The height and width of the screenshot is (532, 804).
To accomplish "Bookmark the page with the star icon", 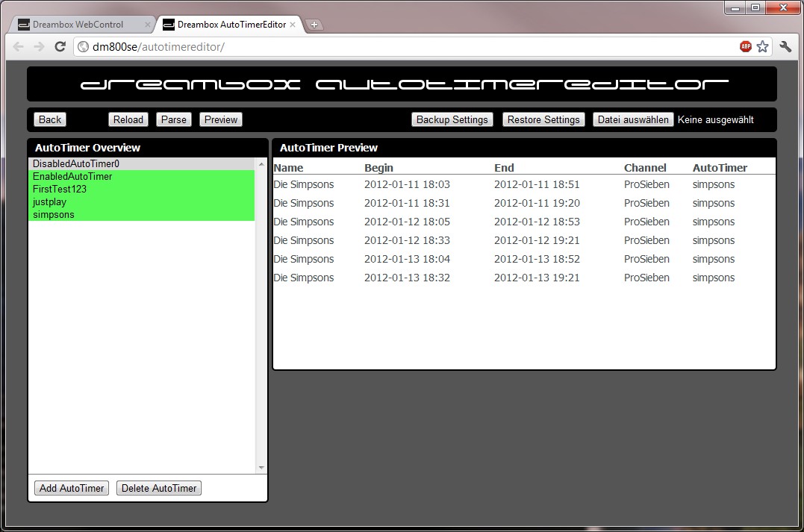I will point(762,47).
